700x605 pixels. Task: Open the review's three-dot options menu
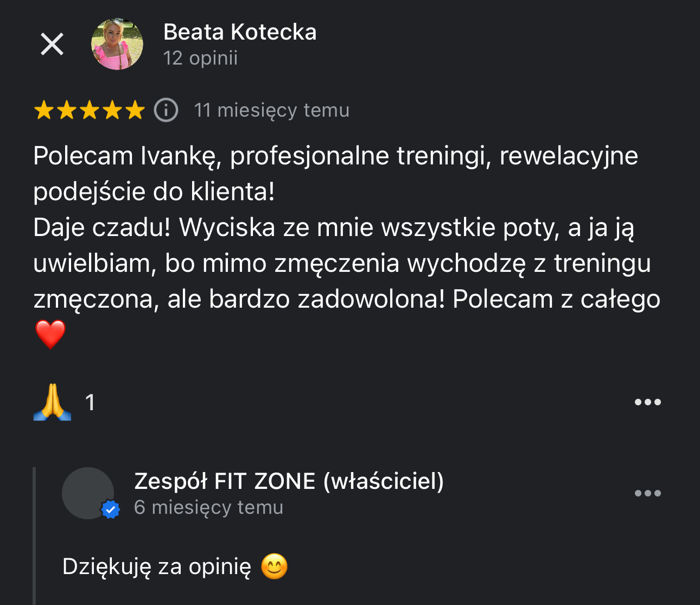click(x=648, y=402)
